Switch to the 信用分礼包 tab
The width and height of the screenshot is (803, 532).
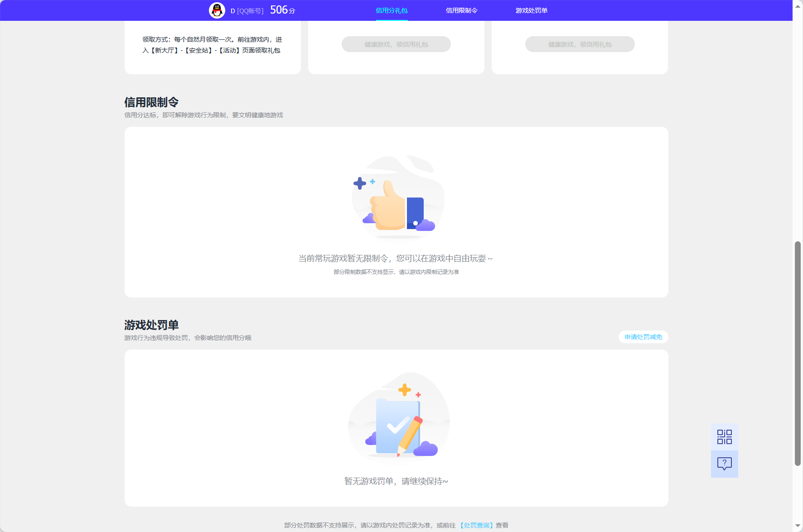tap(392, 10)
